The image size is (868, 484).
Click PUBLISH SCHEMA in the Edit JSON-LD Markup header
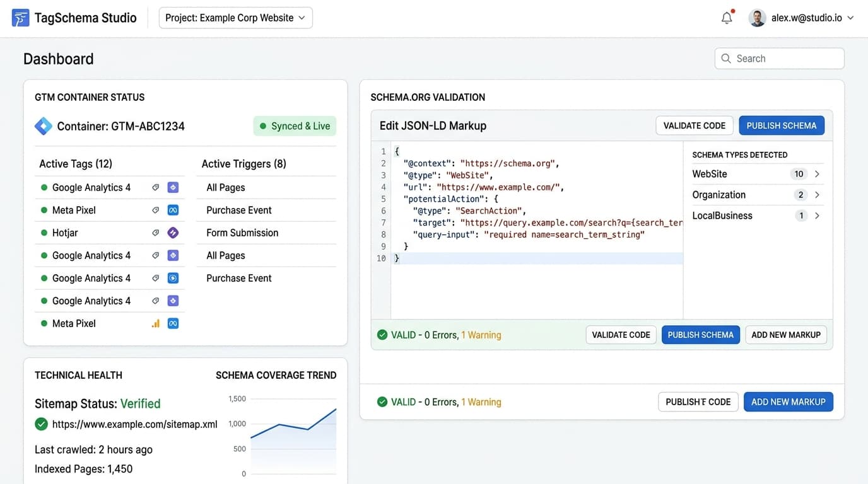(x=782, y=125)
